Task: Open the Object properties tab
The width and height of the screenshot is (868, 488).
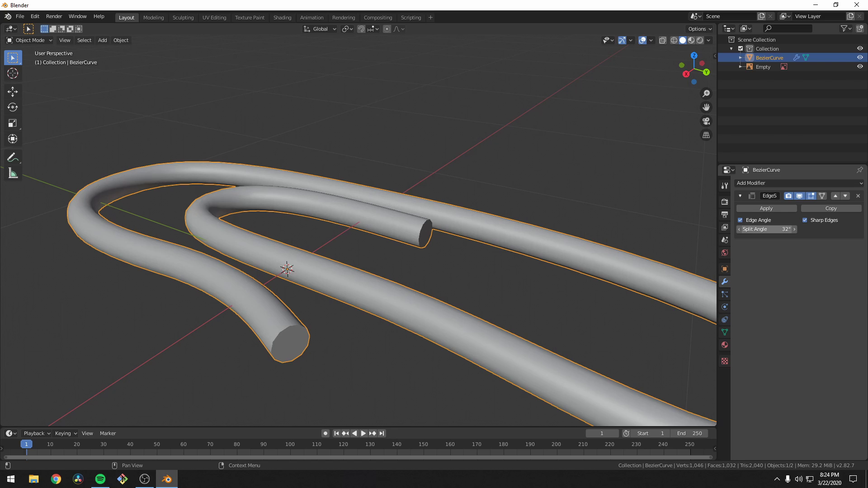Action: click(x=725, y=269)
